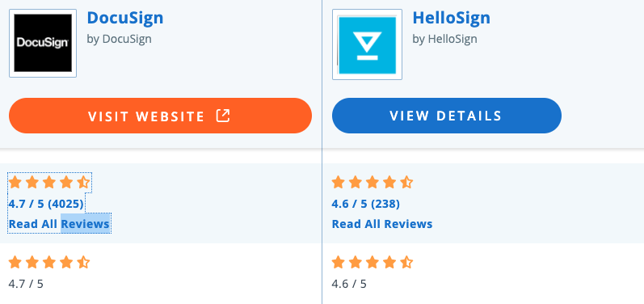Click HelloSign second row rating stars
644x304 pixels.
[x=373, y=263]
